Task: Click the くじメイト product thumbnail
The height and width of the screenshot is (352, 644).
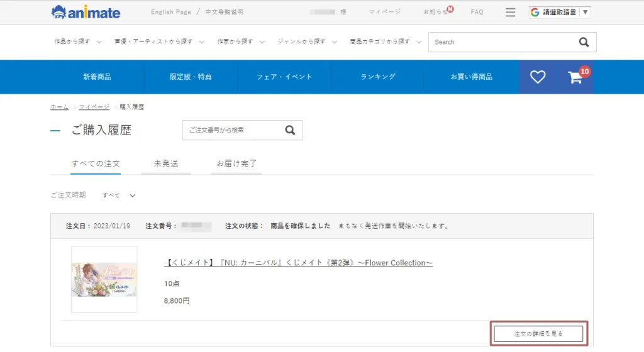Action: (x=104, y=279)
